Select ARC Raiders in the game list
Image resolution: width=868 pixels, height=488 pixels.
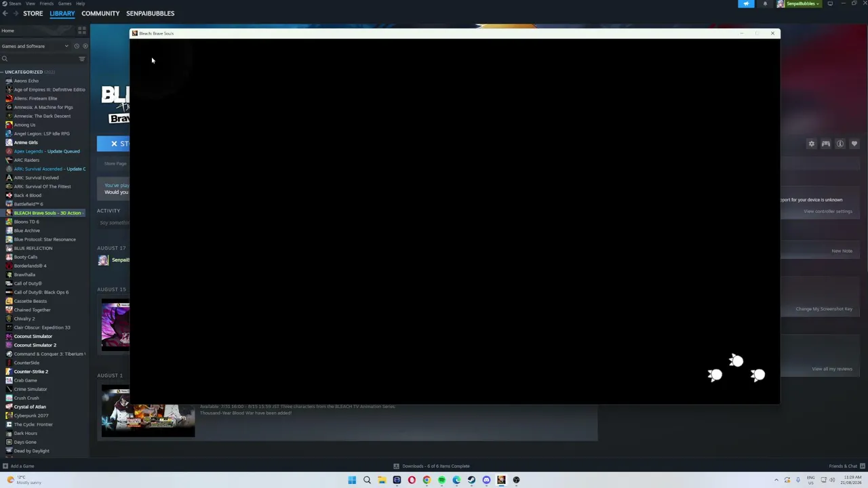[26, 160]
